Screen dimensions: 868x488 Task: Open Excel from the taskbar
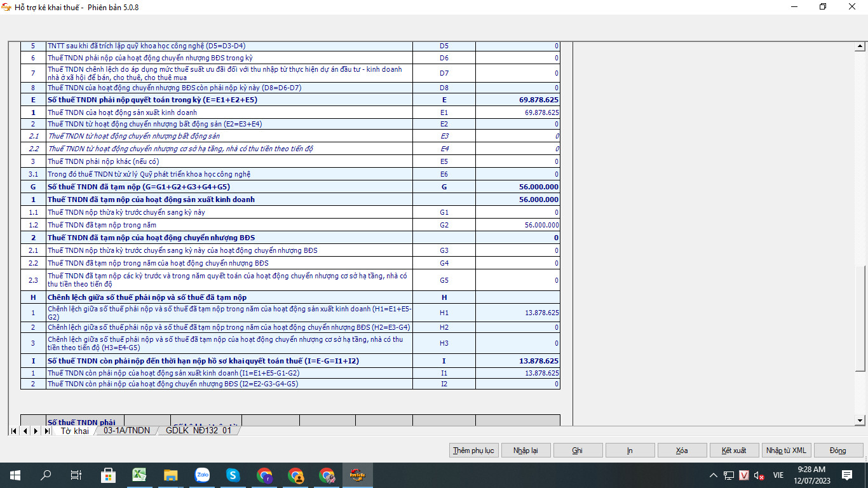(x=139, y=475)
